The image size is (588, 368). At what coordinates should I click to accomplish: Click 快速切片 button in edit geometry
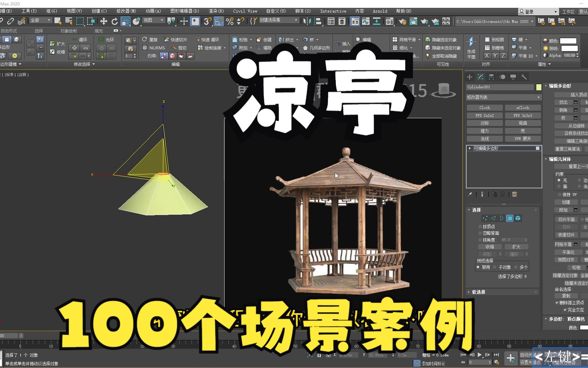coord(566,235)
